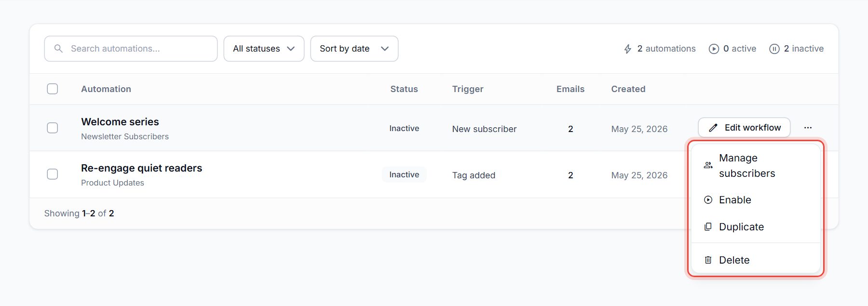The width and height of the screenshot is (868, 306).
Task: Click the pencil icon in Edit workflow
Action: click(x=713, y=128)
